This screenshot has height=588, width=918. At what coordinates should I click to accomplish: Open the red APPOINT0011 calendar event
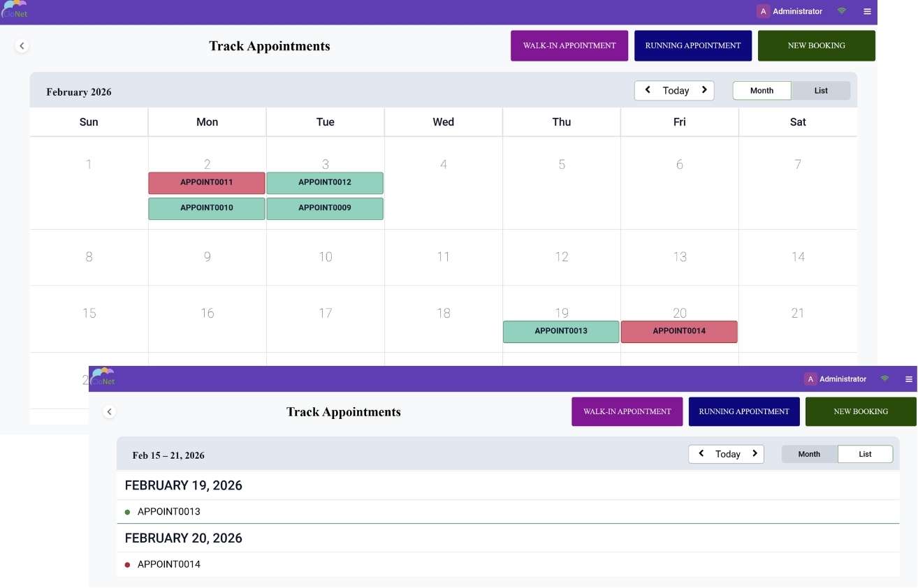207,183
